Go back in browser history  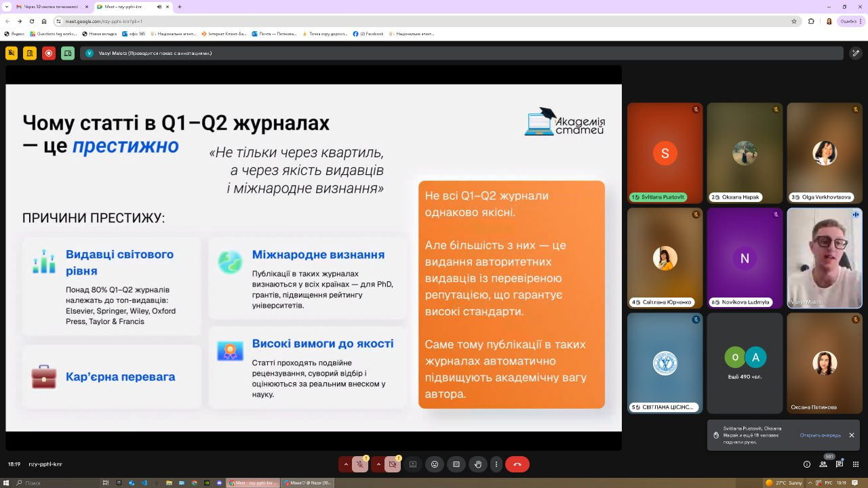(7, 21)
